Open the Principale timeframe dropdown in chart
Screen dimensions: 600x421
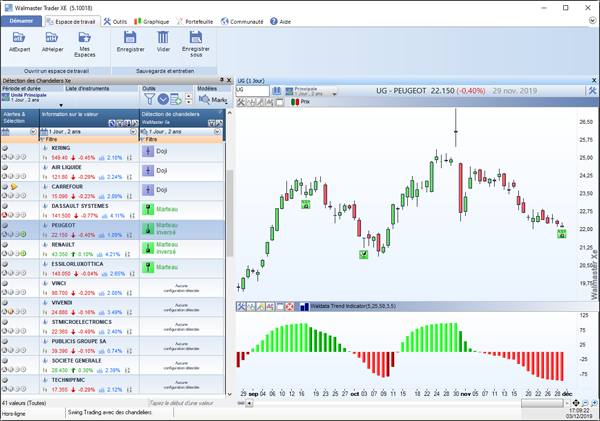click(x=334, y=94)
